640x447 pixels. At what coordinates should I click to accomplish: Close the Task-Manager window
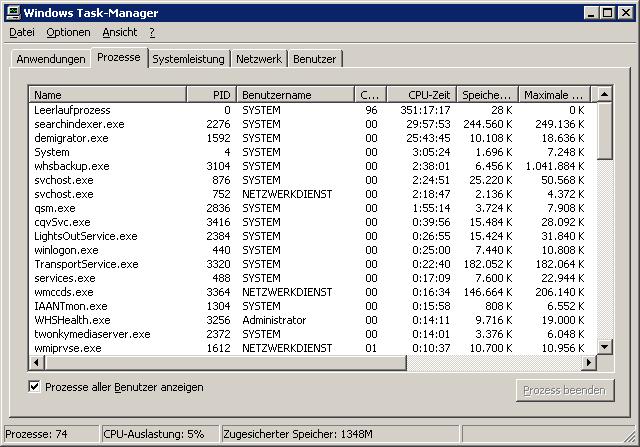[x=625, y=13]
